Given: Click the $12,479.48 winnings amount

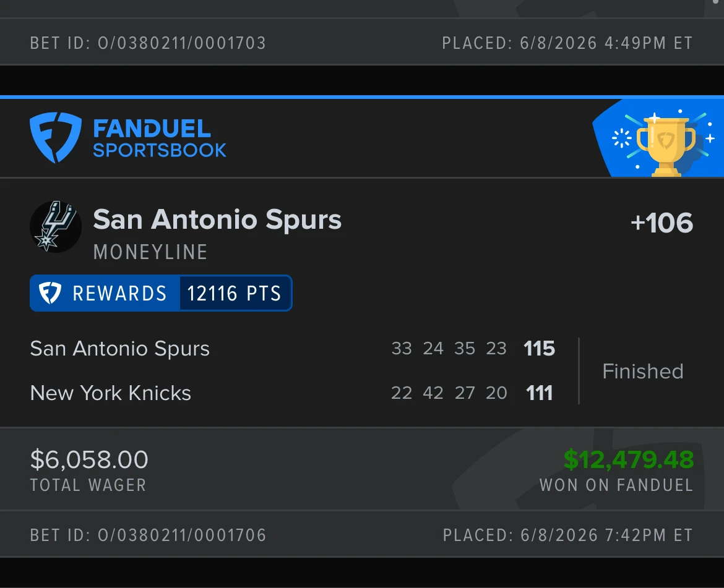Looking at the screenshot, I should pyautogui.click(x=629, y=460).
